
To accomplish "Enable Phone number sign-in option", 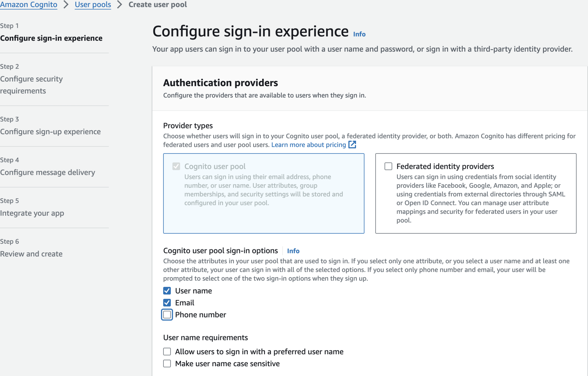I will [167, 315].
